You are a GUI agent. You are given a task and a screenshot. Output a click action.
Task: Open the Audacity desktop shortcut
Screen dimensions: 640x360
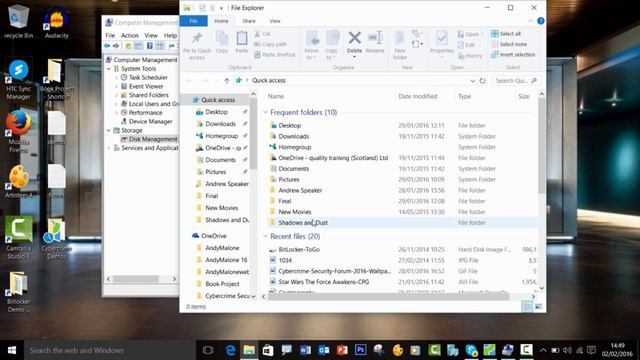tap(56, 22)
